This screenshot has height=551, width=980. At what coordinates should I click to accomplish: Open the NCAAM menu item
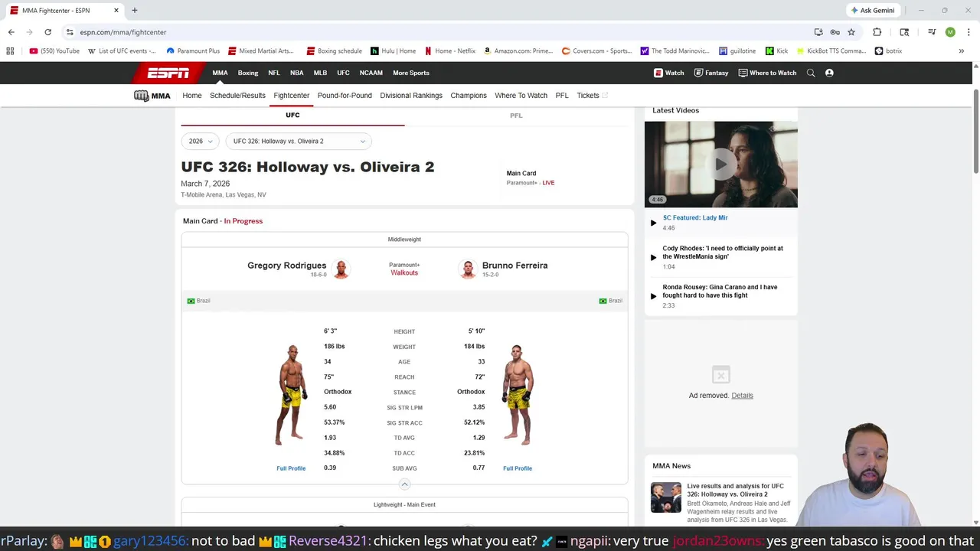371,73
